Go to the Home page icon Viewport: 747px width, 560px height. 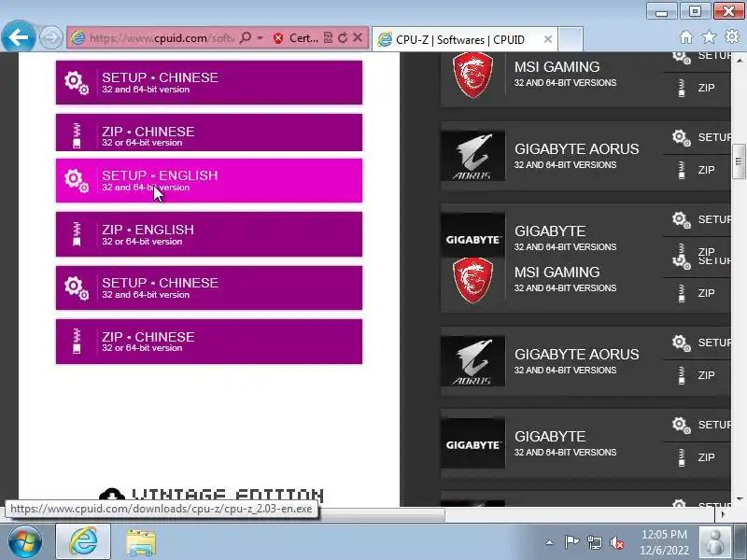(x=686, y=36)
